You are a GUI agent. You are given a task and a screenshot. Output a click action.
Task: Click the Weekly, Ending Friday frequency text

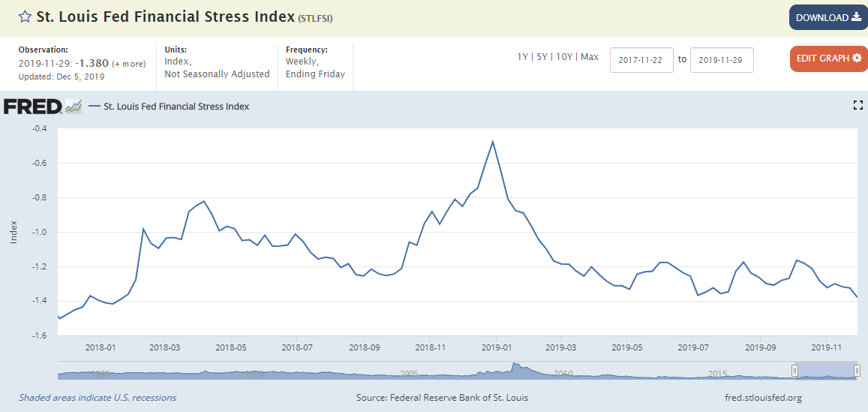315,68
